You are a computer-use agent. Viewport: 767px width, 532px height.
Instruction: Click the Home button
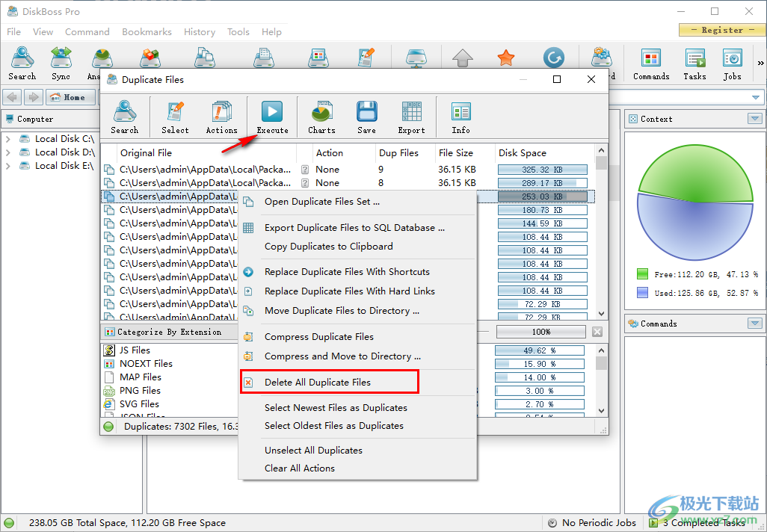click(x=70, y=97)
